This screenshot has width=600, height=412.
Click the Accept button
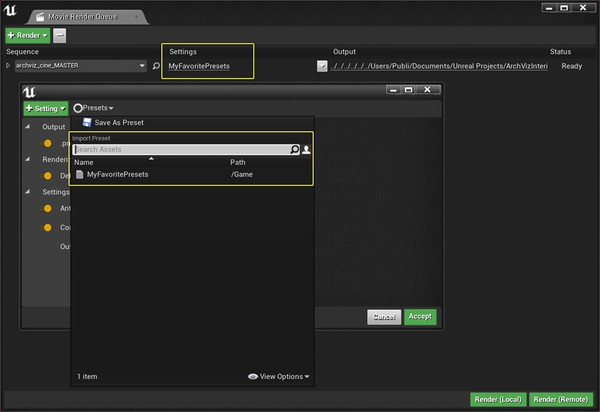(420, 317)
